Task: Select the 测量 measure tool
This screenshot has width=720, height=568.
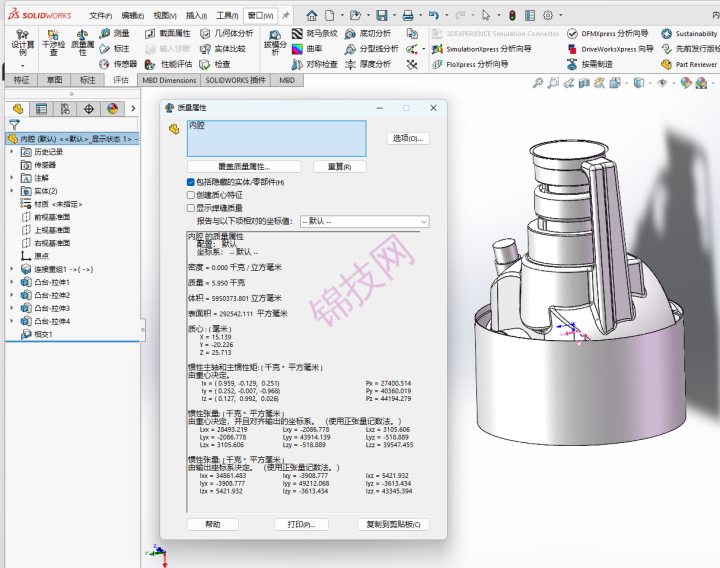Action: click(115, 33)
